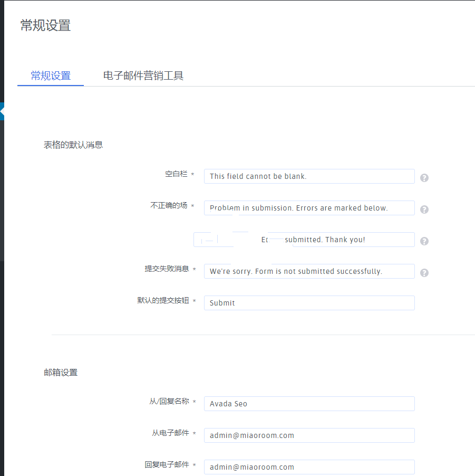Click the 邮箱设置 section heading
This screenshot has height=476, width=475.
click(x=61, y=373)
